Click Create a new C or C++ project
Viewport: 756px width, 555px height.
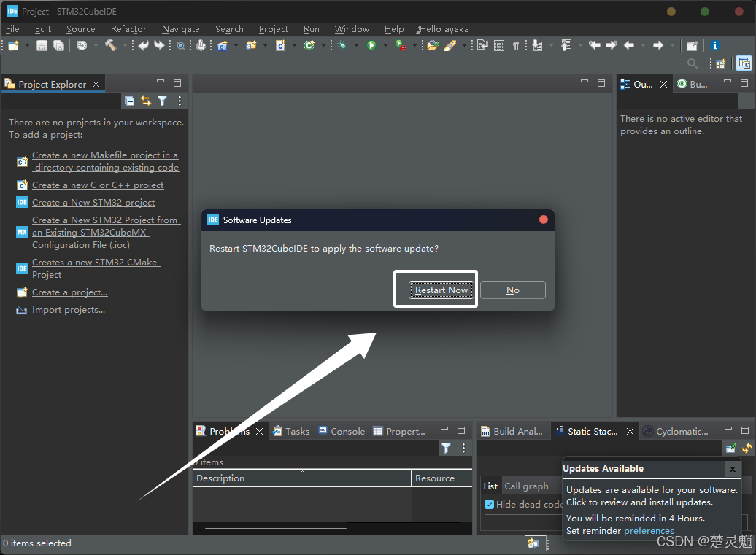(98, 185)
